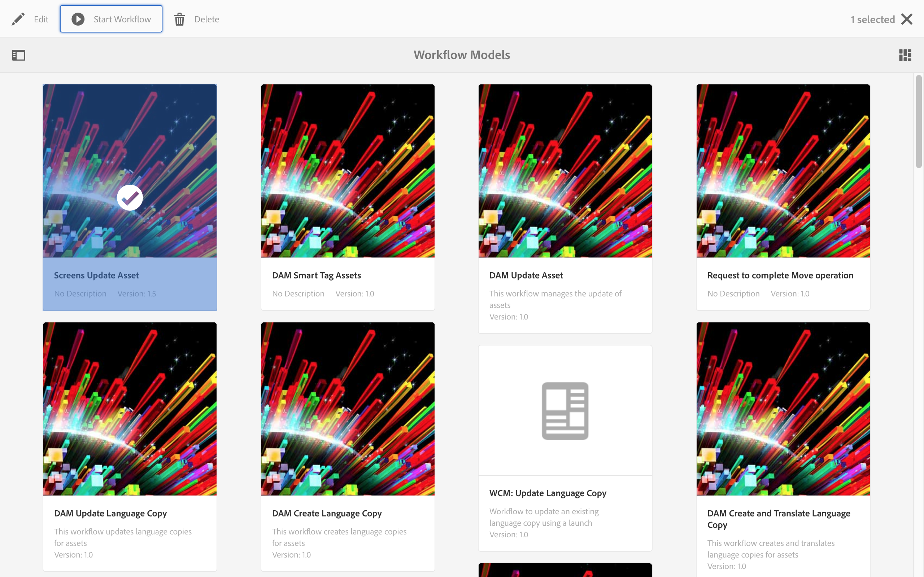Toggle the left rail panel icon
Image resolution: width=924 pixels, height=577 pixels.
(x=19, y=55)
